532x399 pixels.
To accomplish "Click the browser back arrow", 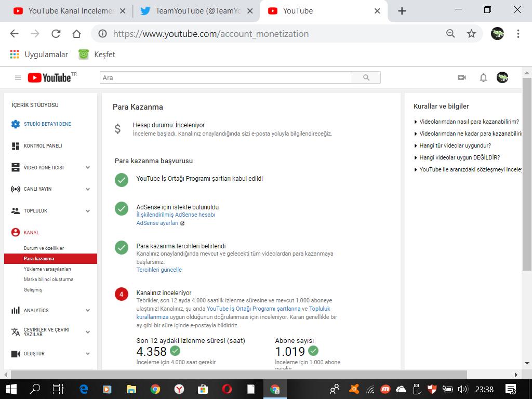I will click(14, 34).
